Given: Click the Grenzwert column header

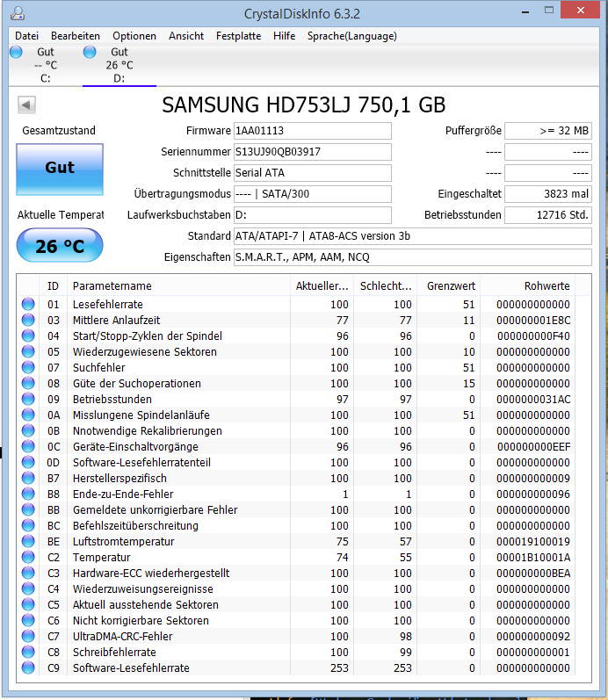Looking at the screenshot, I should 448,286.
